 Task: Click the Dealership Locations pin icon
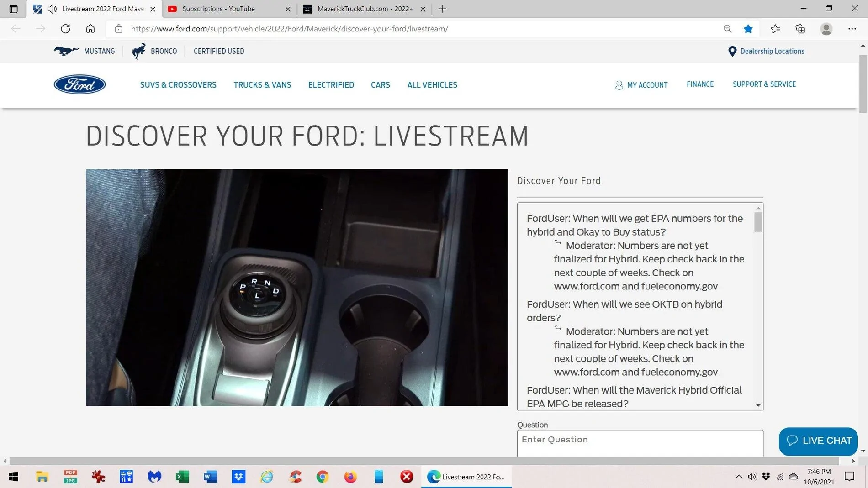(x=732, y=51)
